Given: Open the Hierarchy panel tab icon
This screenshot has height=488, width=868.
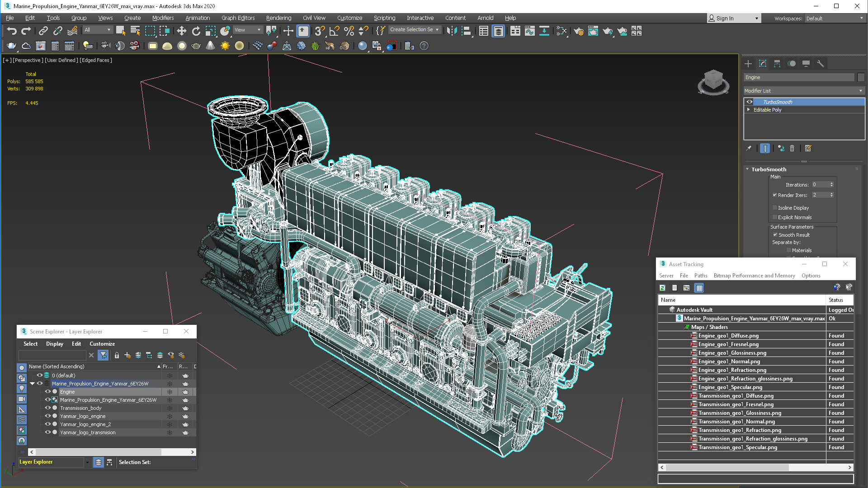Looking at the screenshot, I should 777,64.
